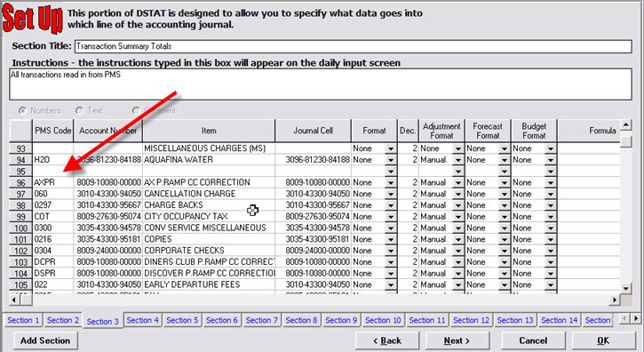Open Budget Format dropdown for CITY OCCUPANCY TAX
Screen dimensions: 644x352
[551, 217]
